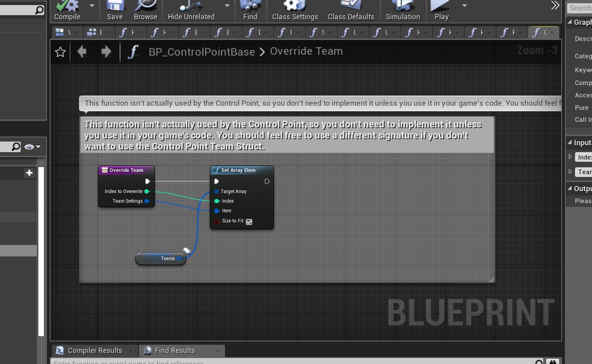Toggle the Size to Fit checkbox
The height and width of the screenshot is (364, 592).
click(x=249, y=222)
